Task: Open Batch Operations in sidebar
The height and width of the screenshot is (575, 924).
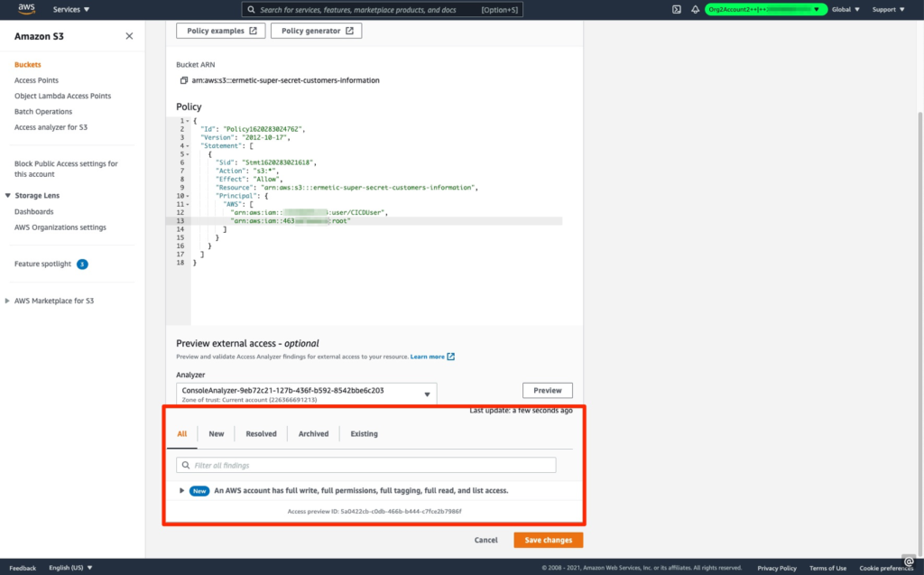Action: click(x=43, y=111)
